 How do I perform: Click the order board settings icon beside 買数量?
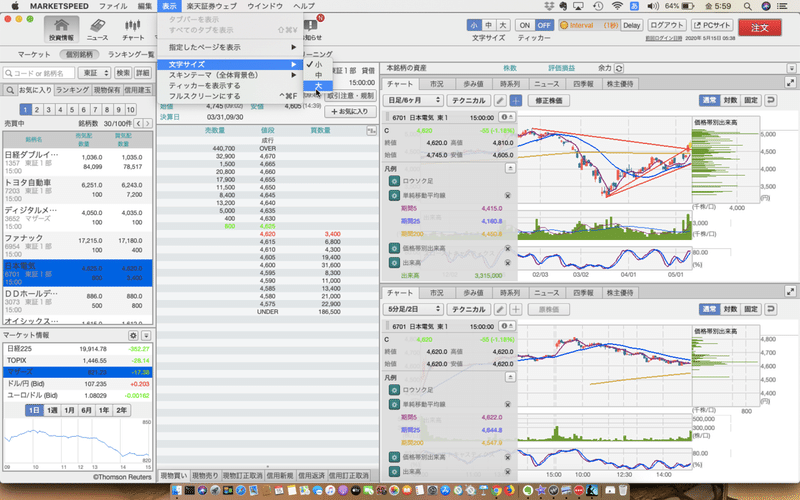tap(371, 131)
